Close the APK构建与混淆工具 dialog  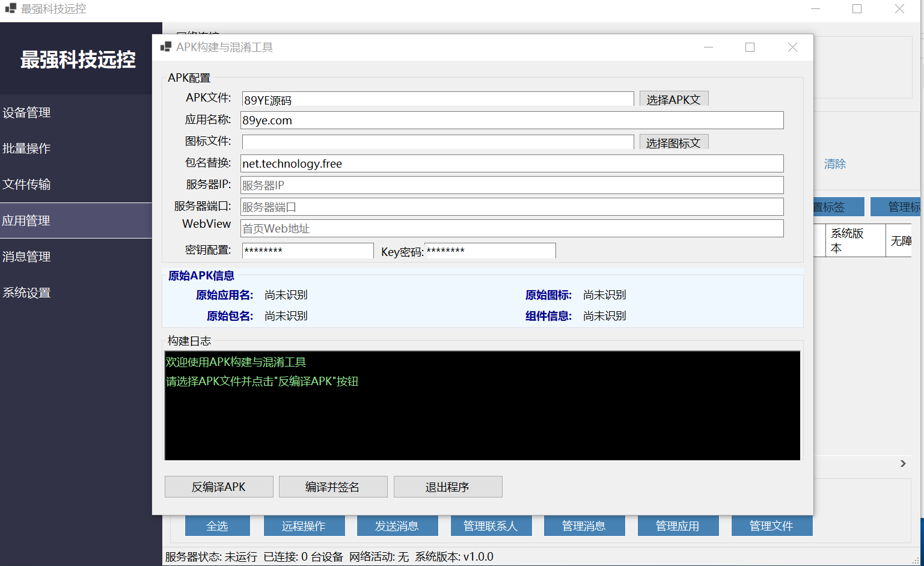[x=792, y=47]
